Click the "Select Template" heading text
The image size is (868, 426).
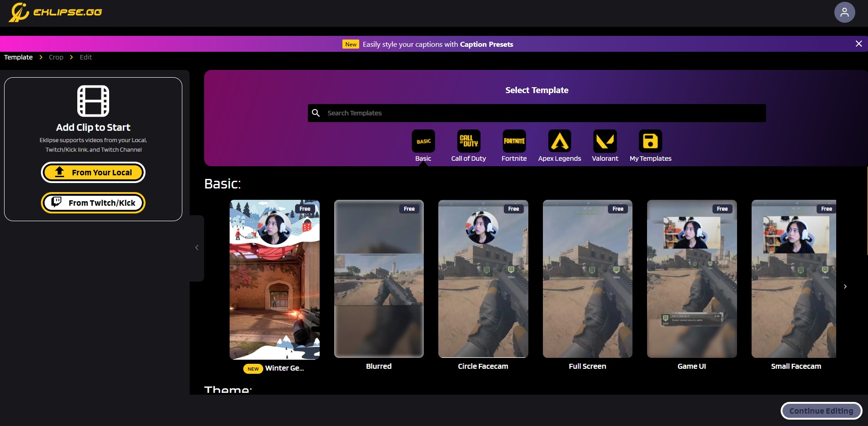pos(537,90)
